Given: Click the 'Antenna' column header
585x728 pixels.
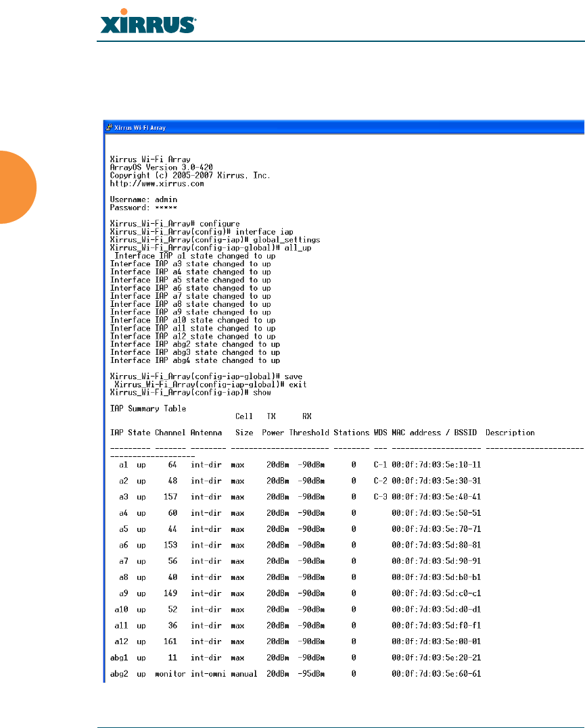Looking at the screenshot, I should pos(206,433).
